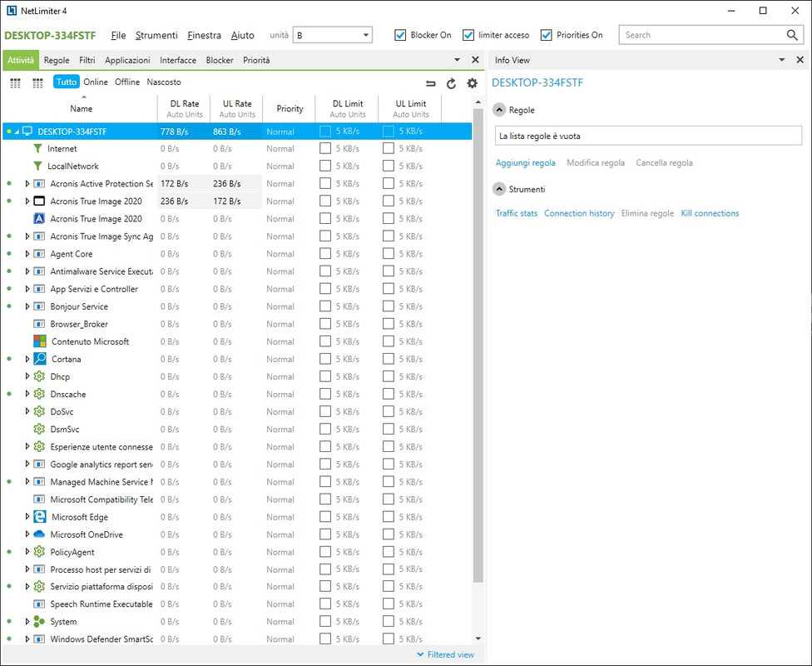Image resolution: width=812 pixels, height=666 pixels.
Task: Enable UL Limit for Agent Core
Action: (x=389, y=253)
